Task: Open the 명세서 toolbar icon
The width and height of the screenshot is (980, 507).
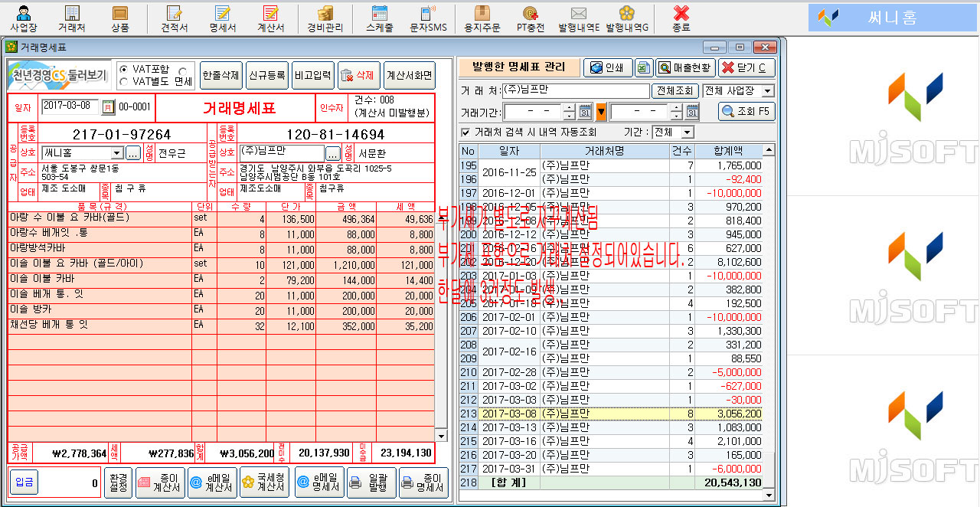Action: (223, 18)
